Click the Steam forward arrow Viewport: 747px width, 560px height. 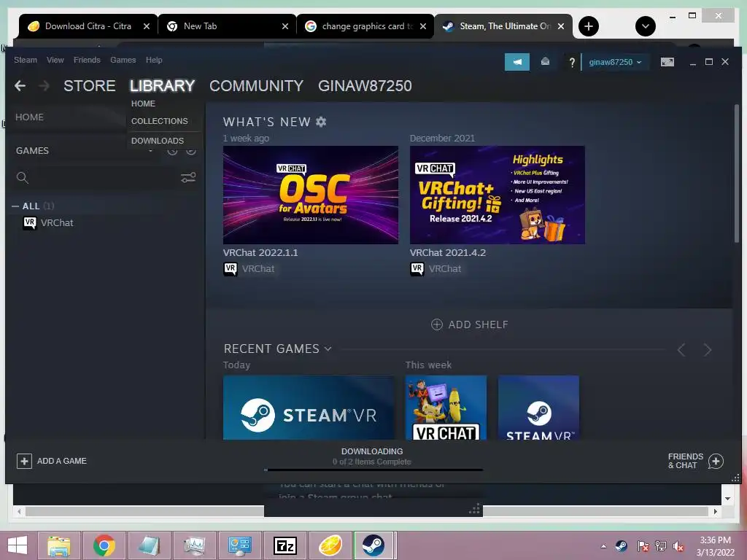pyautogui.click(x=44, y=86)
